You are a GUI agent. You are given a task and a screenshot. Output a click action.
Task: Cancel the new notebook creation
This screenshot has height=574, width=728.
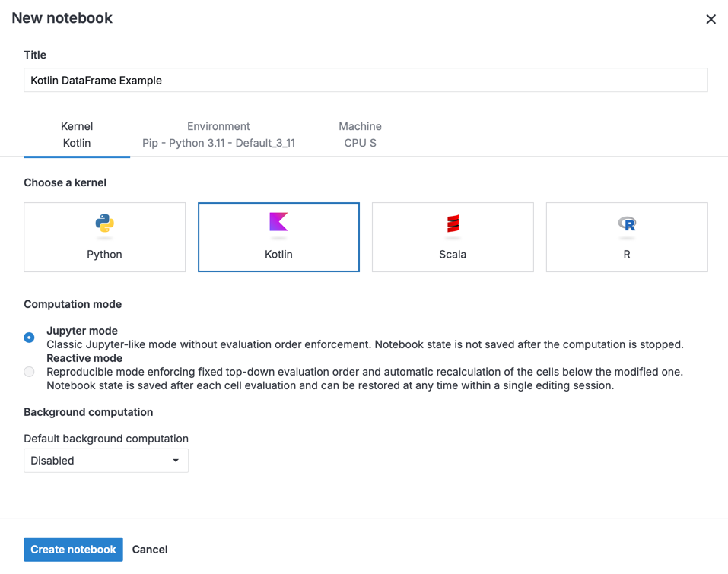tap(150, 550)
